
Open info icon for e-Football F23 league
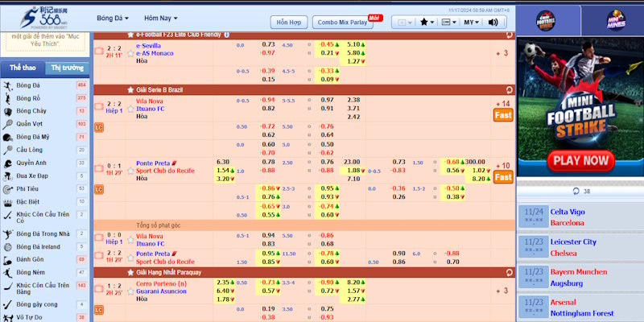pyautogui.click(x=227, y=35)
